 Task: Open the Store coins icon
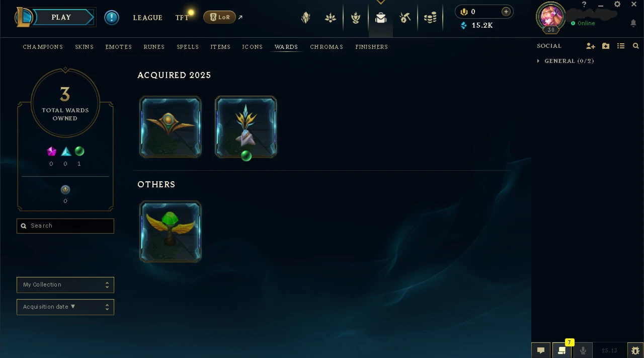pyautogui.click(x=430, y=18)
